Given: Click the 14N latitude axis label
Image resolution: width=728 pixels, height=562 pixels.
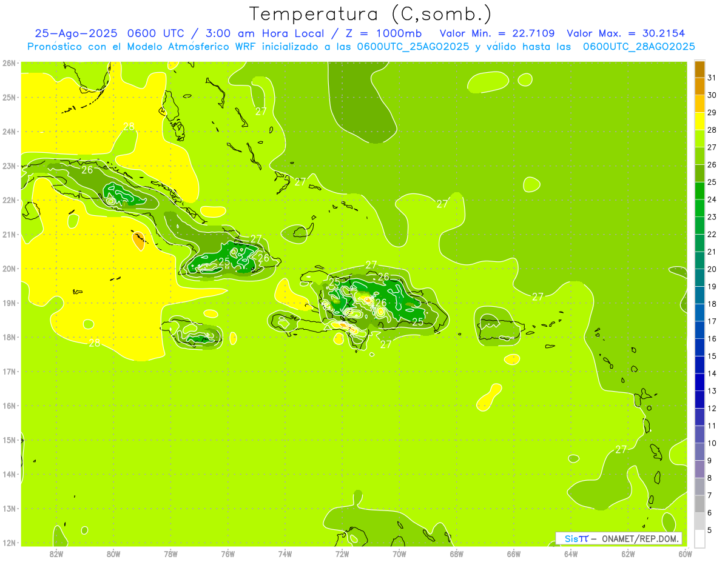Looking at the screenshot, I should (x=9, y=474).
